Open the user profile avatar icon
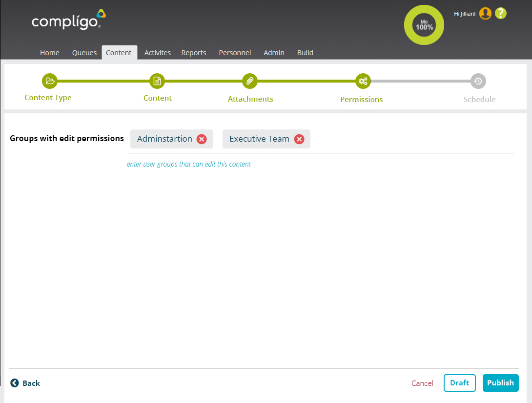 485,14
